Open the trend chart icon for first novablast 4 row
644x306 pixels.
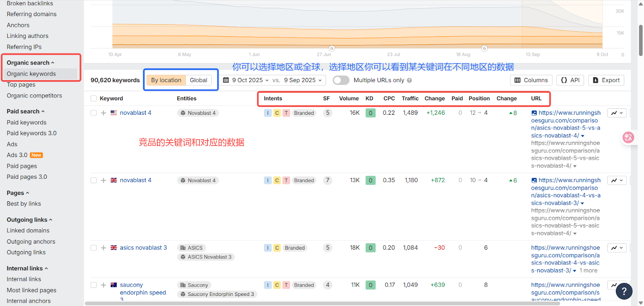(617, 113)
